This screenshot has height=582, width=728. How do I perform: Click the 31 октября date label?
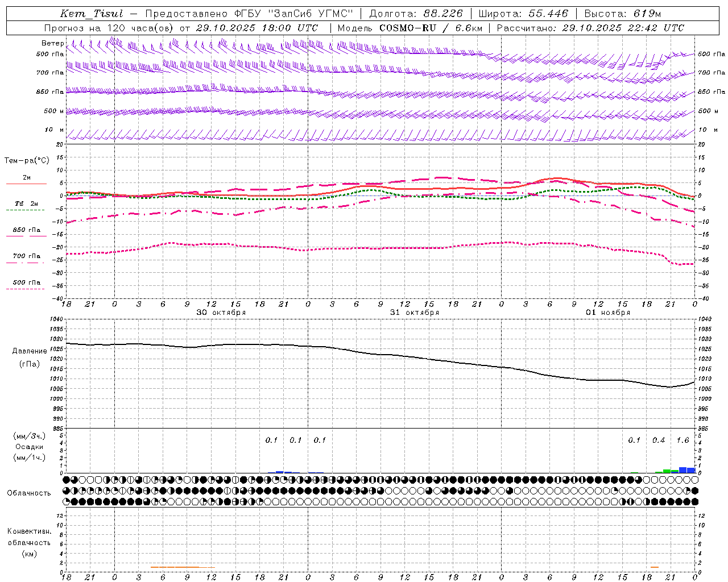pos(415,313)
